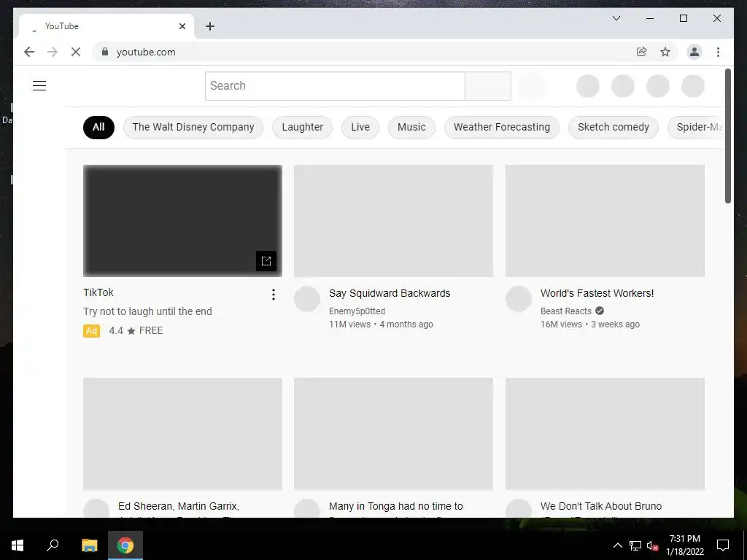Share this page from the address bar

click(x=642, y=52)
